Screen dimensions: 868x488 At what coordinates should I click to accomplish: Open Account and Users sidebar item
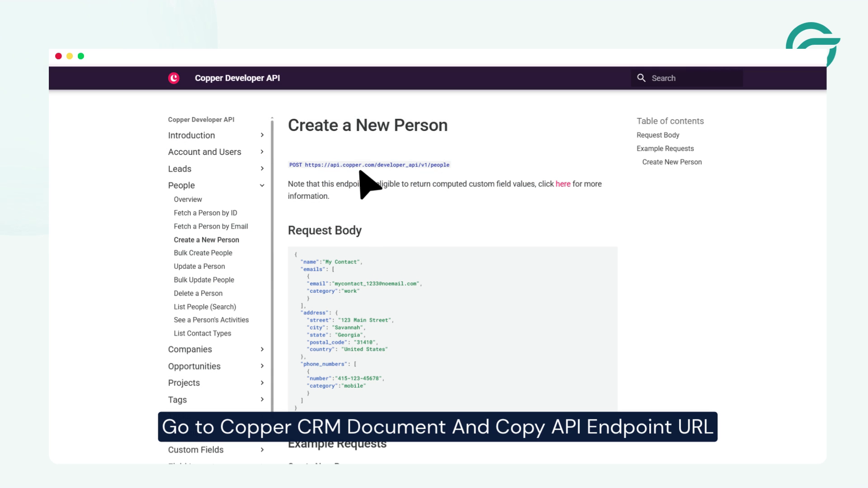tap(204, 152)
